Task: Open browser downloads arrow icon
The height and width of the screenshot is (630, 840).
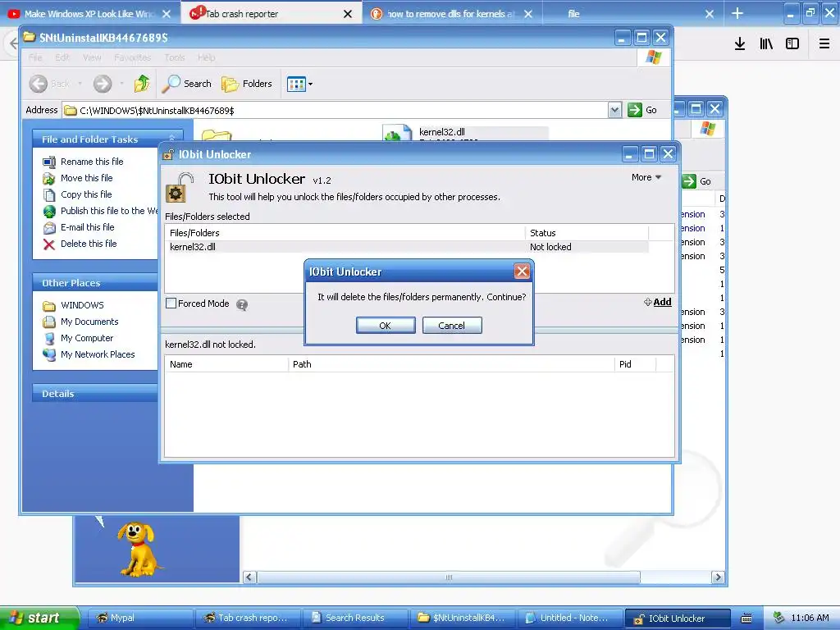Action: 740,44
